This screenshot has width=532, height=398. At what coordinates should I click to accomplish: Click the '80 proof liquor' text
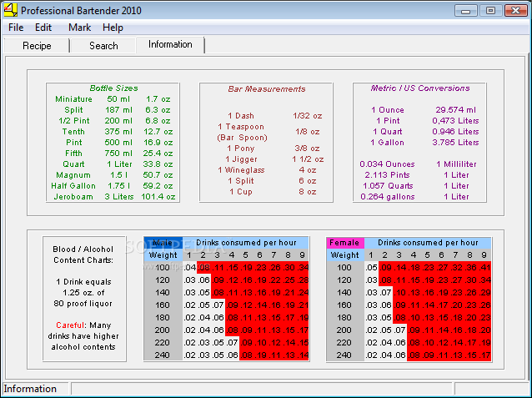click(x=83, y=304)
